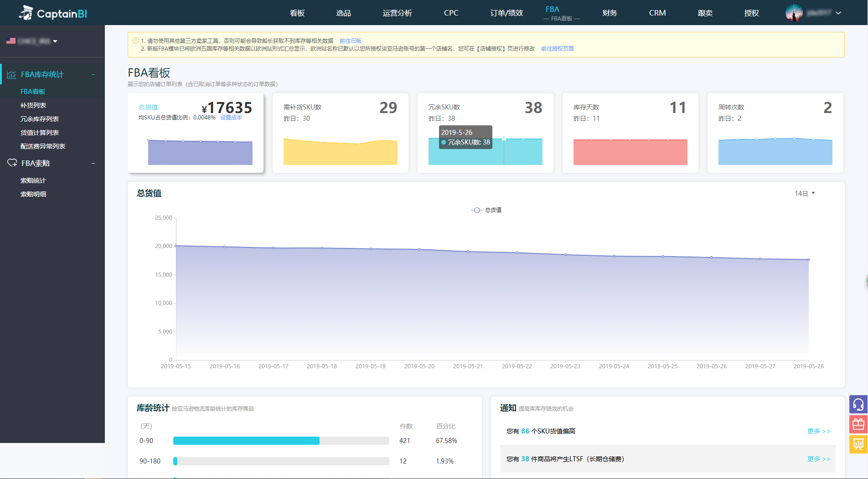This screenshot has width=868, height=479.
Task: Expand the store selector dropdown arrow
Action: click(55, 41)
